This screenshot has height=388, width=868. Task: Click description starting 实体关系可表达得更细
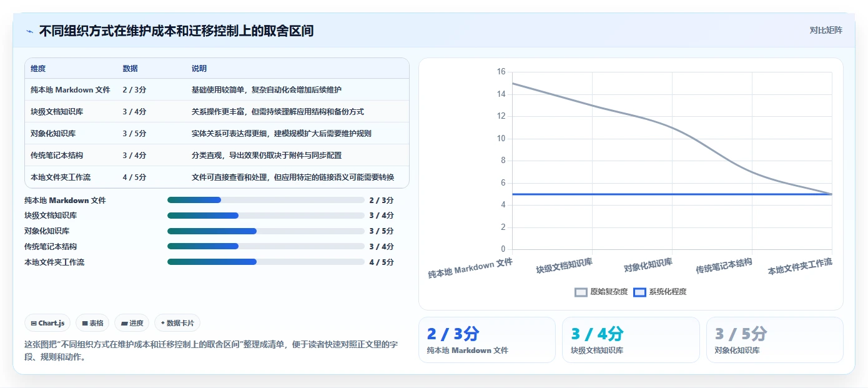[x=282, y=134]
